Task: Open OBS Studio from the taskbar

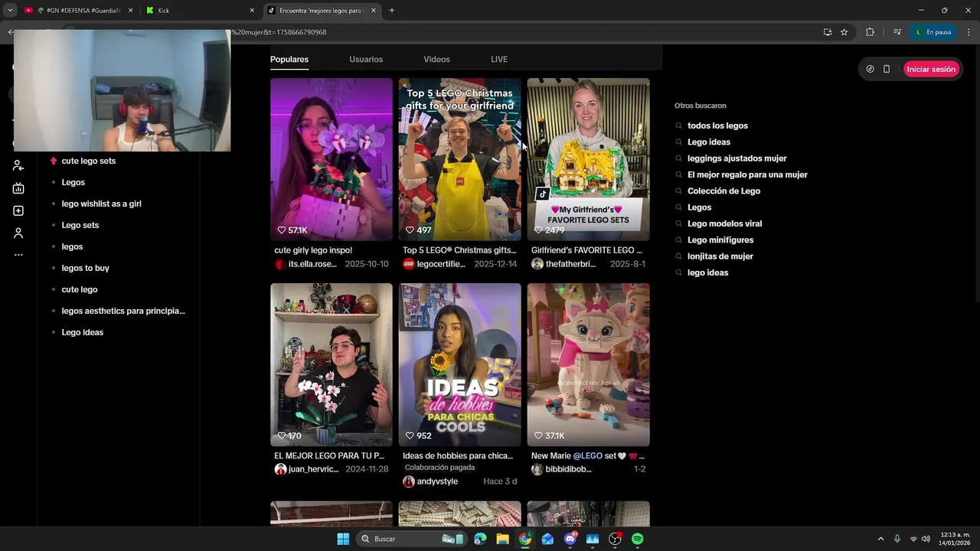Action: (x=615, y=539)
